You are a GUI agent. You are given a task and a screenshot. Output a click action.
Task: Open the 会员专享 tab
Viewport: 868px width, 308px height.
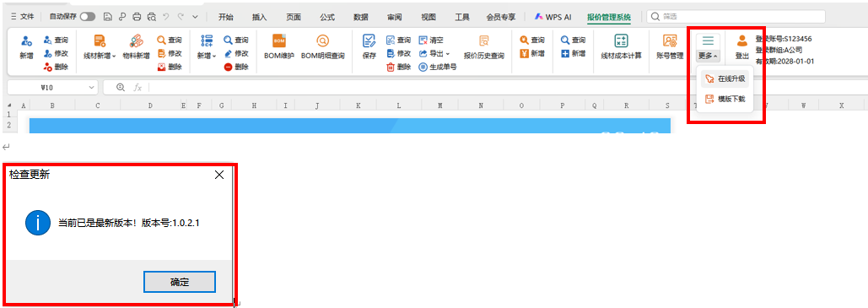(x=501, y=17)
